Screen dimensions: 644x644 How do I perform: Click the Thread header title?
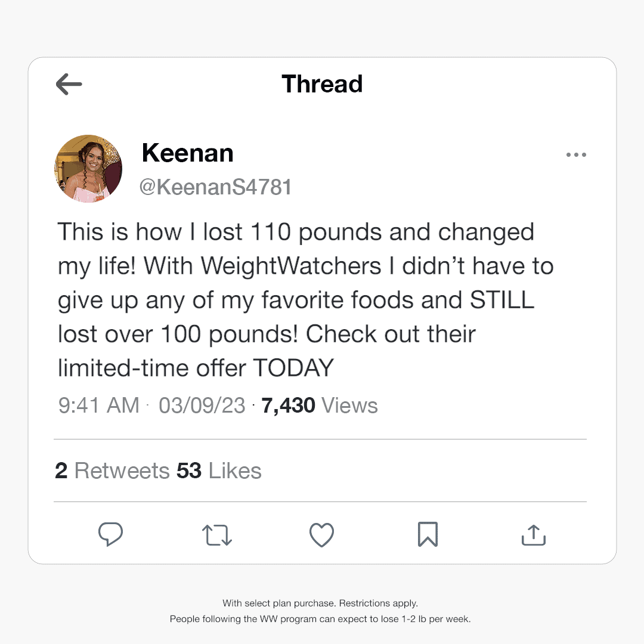coord(322,84)
